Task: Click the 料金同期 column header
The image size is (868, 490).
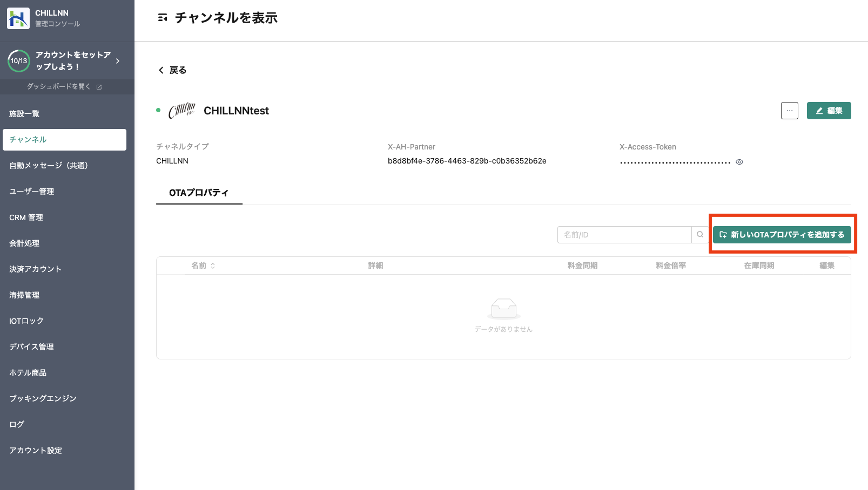Action: (x=582, y=266)
